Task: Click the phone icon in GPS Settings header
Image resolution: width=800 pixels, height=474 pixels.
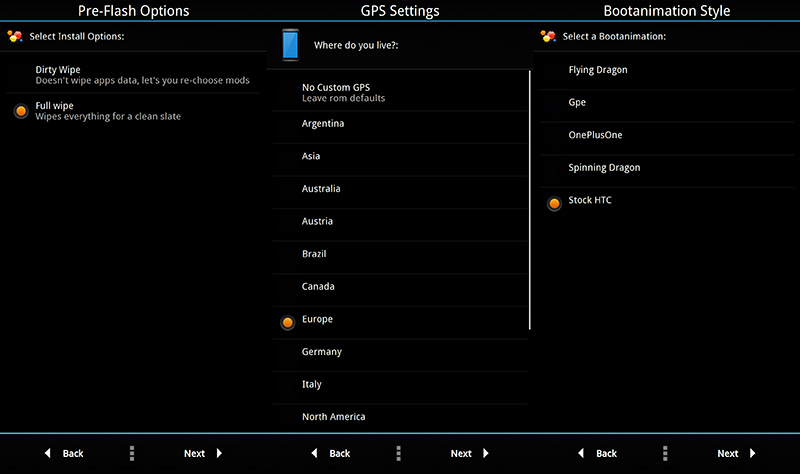Action: point(290,46)
